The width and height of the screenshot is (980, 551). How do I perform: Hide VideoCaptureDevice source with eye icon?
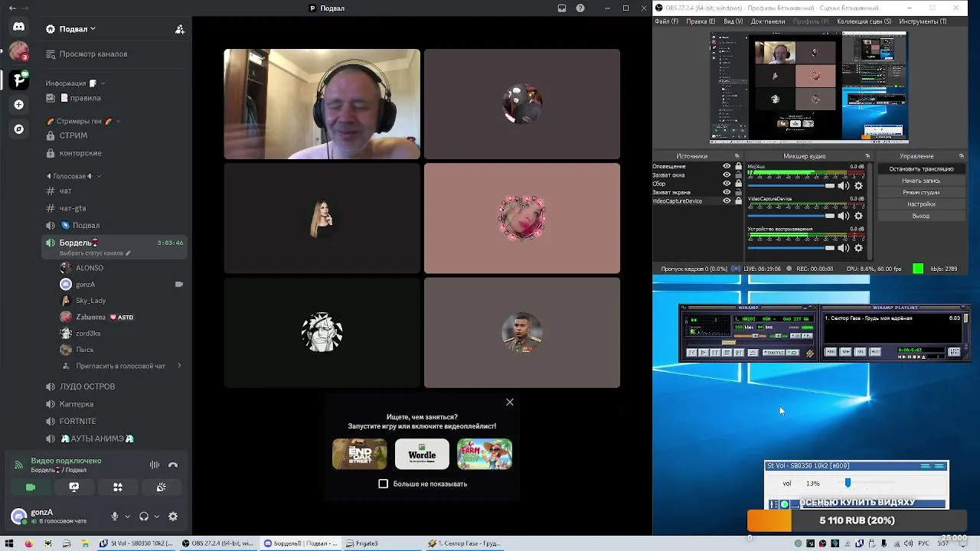tap(727, 201)
